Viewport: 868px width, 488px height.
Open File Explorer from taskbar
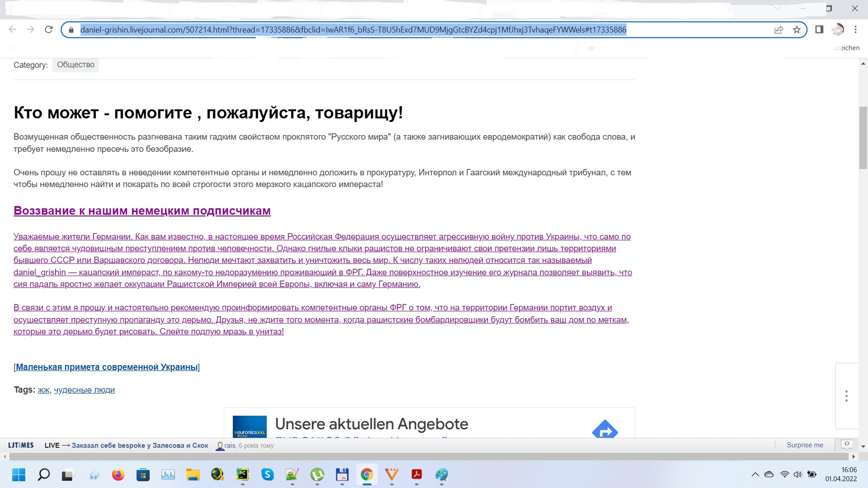point(193,475)
